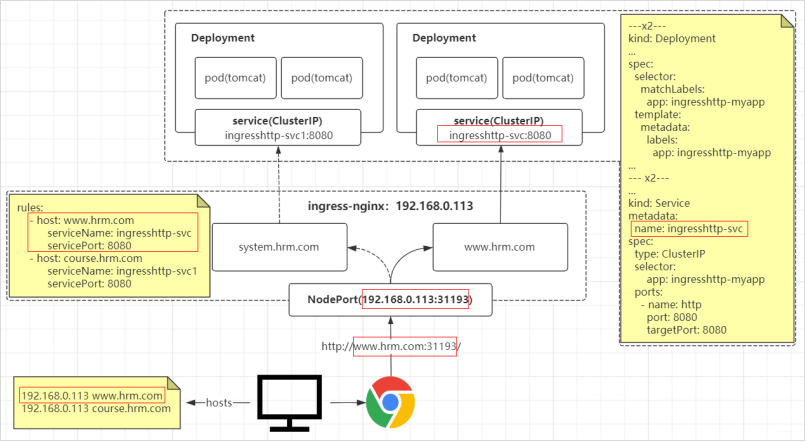Click the Chrome browser icon
806x442 pixels.
391,402
